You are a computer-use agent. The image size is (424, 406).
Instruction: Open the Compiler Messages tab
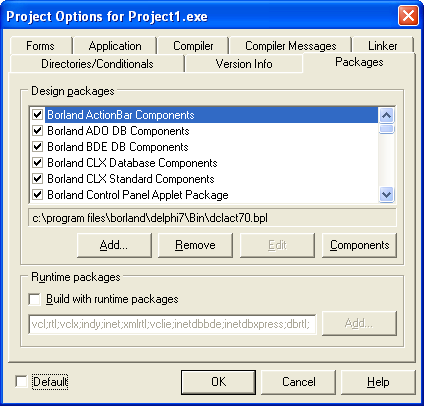pos(291,46)
